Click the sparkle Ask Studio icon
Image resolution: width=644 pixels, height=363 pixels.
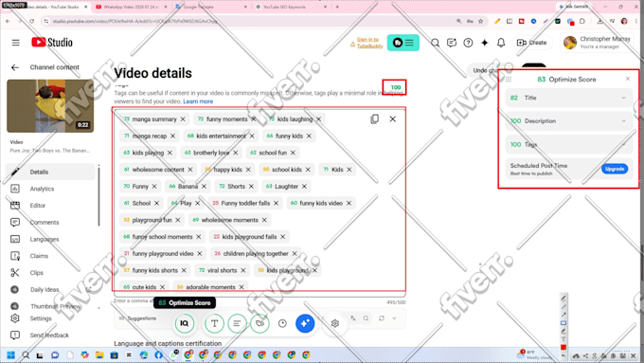pyautogui.click(x=485, y=43)
